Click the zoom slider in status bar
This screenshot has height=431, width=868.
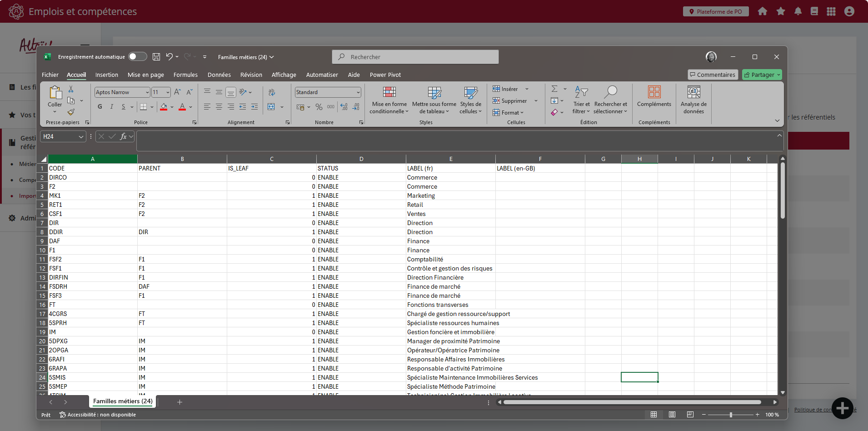click(x=731, y=415)
